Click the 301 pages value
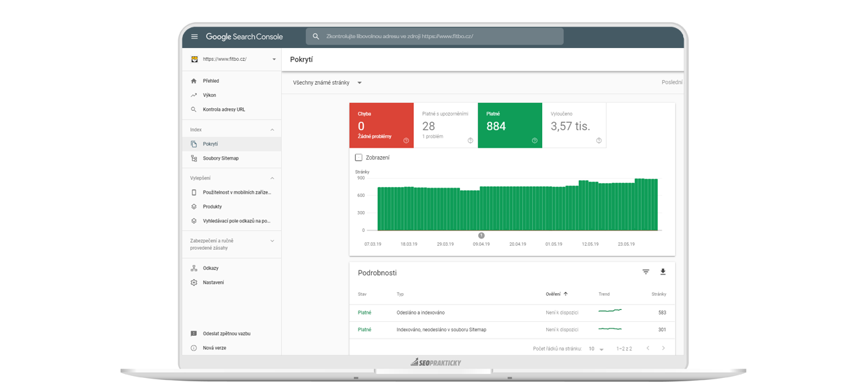 pos(662,330)
